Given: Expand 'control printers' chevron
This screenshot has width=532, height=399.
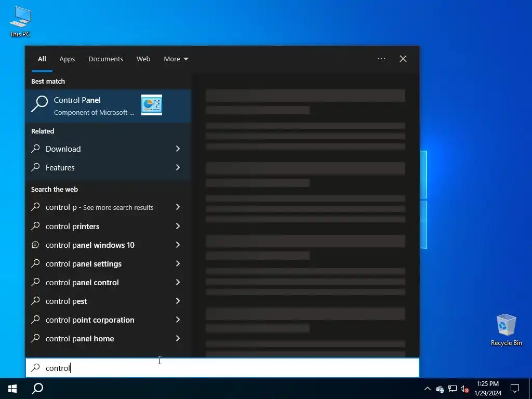Looking at the screenshot, I should coord(178,227).
